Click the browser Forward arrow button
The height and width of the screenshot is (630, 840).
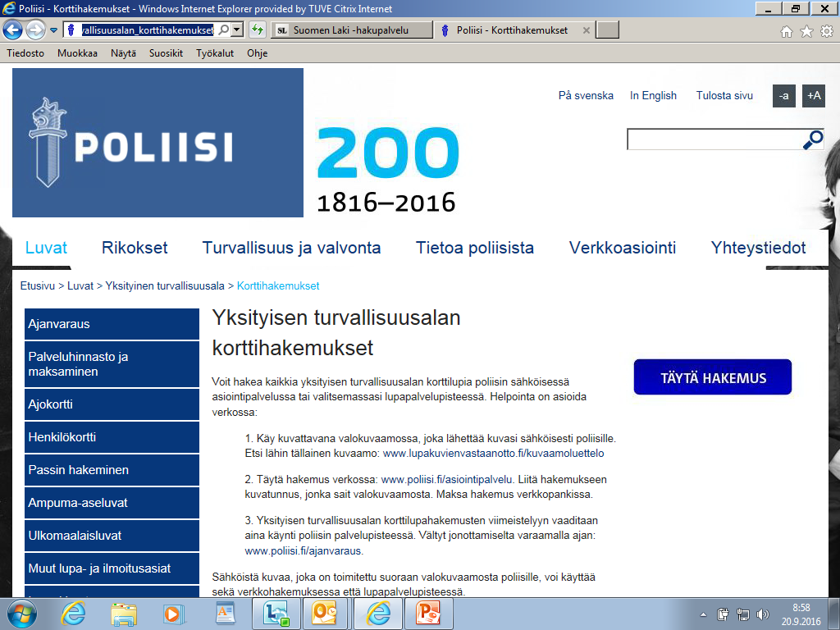click(x=35, y=30)
